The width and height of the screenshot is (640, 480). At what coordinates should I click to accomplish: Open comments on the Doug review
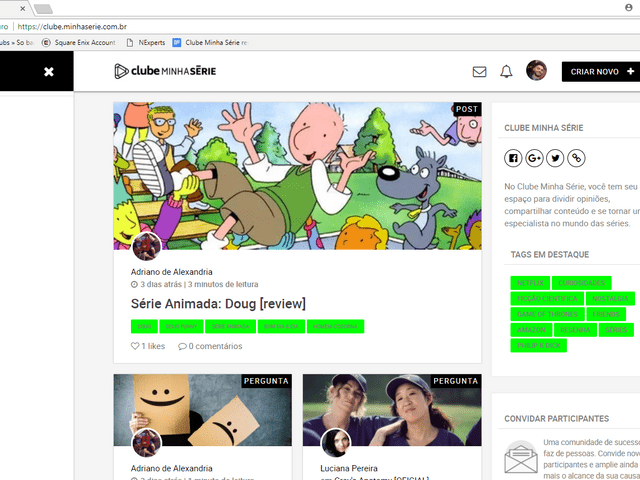click(x=210, y=346)
